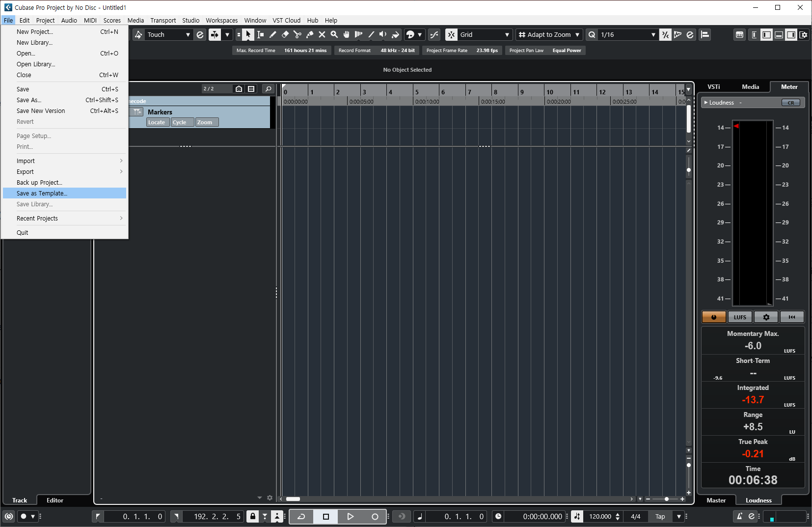Click the Record button in transport

point(375,516)
